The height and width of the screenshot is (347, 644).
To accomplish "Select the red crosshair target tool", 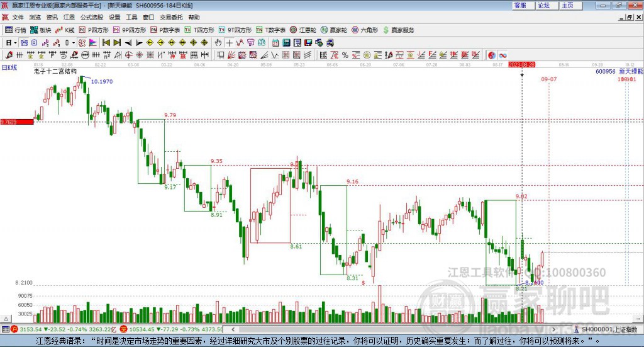I will click(x=128, y=55).
